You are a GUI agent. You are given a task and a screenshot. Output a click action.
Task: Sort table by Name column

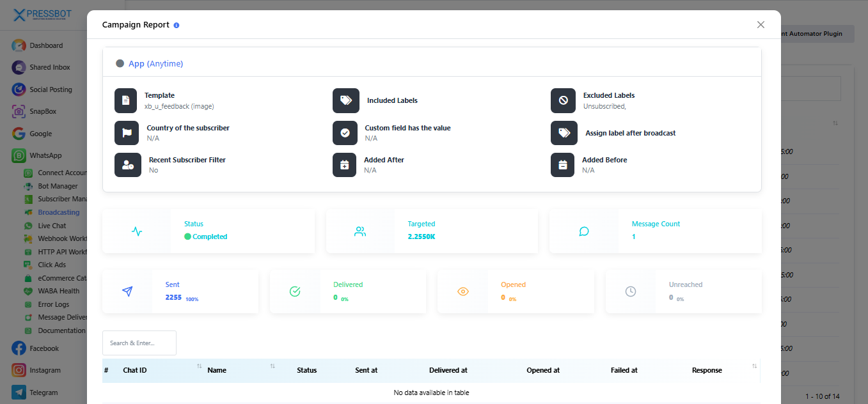272,366
